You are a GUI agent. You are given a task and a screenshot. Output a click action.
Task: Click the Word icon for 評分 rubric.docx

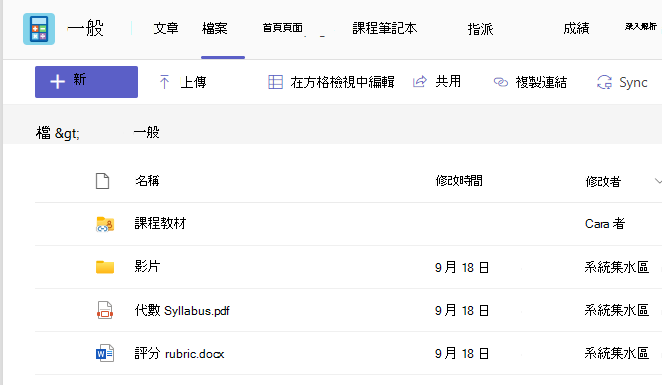pos(105,353)
